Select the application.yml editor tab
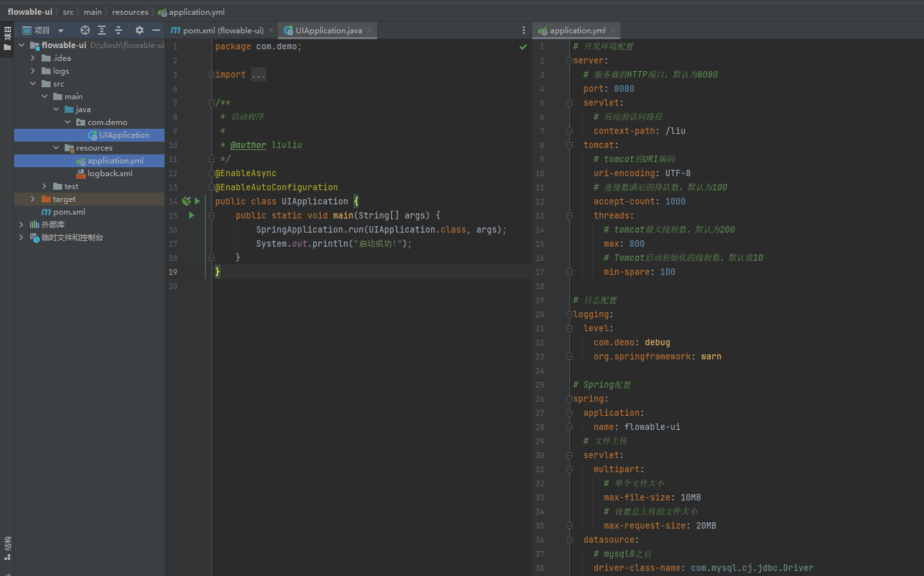This screenshot has width=924, height=576. pos(577,30)
